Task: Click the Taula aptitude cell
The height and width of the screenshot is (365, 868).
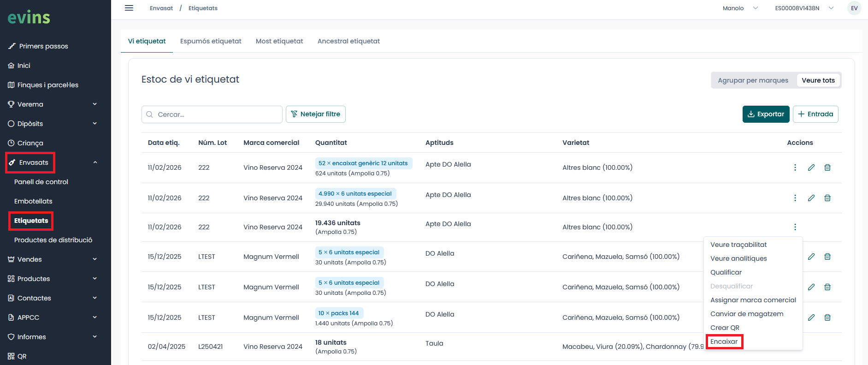Action: [434, 343]
